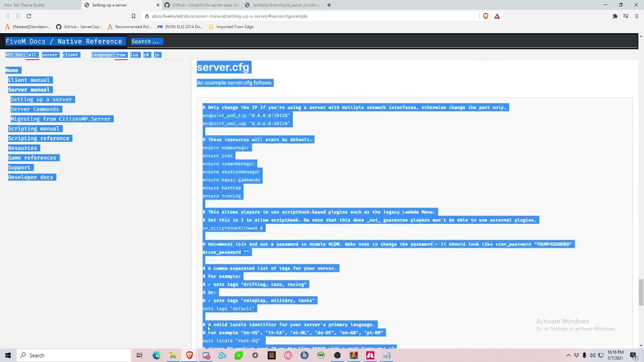Viewport: 644px width, 362px height.
Task: Click the server.cfg section heading
Action: (x=223, y=67)
